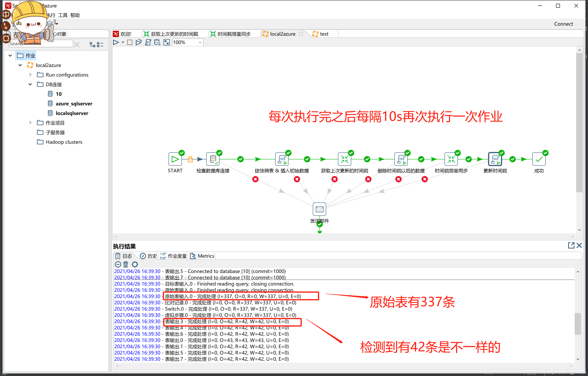Select the 更新时间戳 SQL entry
This screenshot has height=376, width=588.
click(x=495, y=159)
